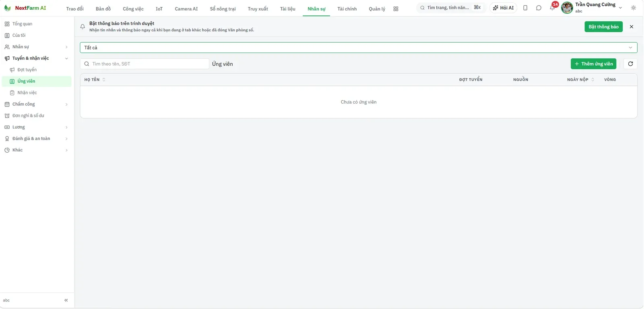The width and height of the screenshot is (644, 309).
Task: Open the Trần Quang Cường profile menu
Action: 592,8
